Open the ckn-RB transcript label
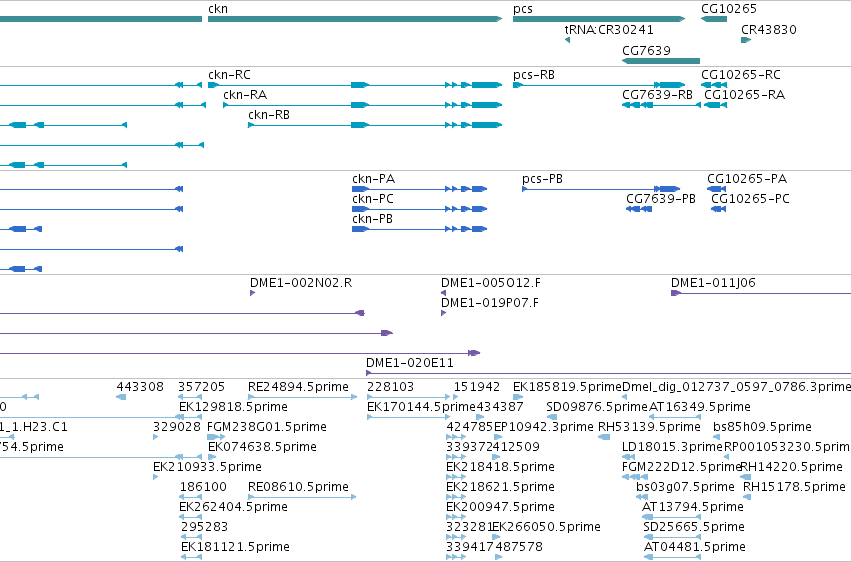The height and width of the screenshot is (562, 851). click(269, 115)
